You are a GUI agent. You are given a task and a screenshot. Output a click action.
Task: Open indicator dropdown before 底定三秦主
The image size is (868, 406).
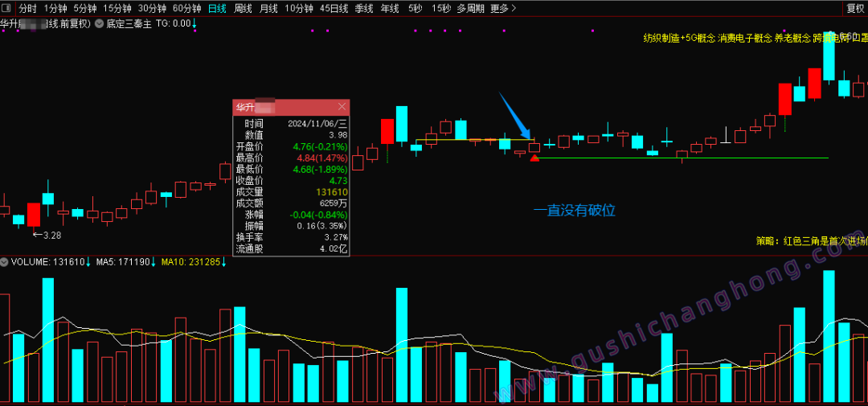(x=99, y=24)
